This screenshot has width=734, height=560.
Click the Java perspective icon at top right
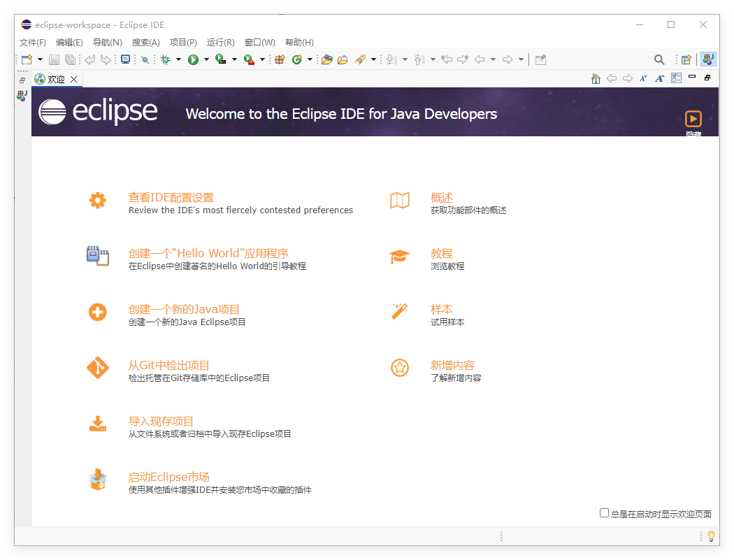coord(708,59)
